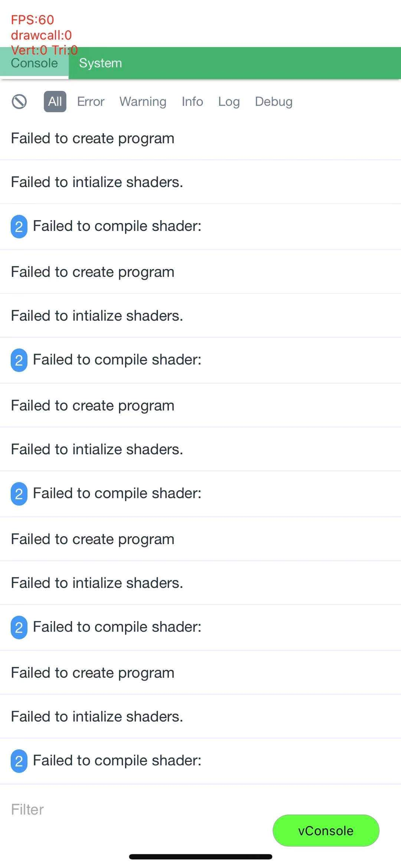Click the first blue repeat-count badge
This screenshot has height=868, width=401.
(x=19, y=226)
